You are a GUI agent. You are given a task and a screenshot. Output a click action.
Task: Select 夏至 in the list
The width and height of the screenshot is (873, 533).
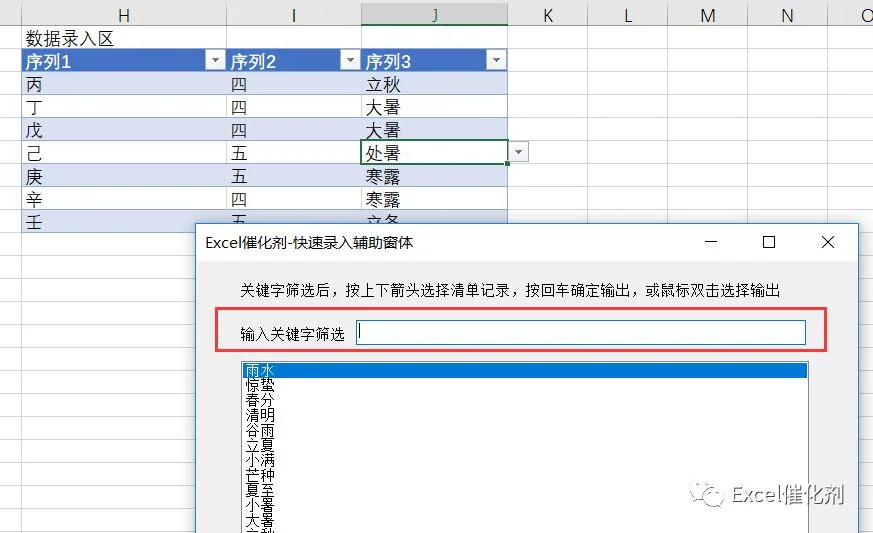click(524, 490)
